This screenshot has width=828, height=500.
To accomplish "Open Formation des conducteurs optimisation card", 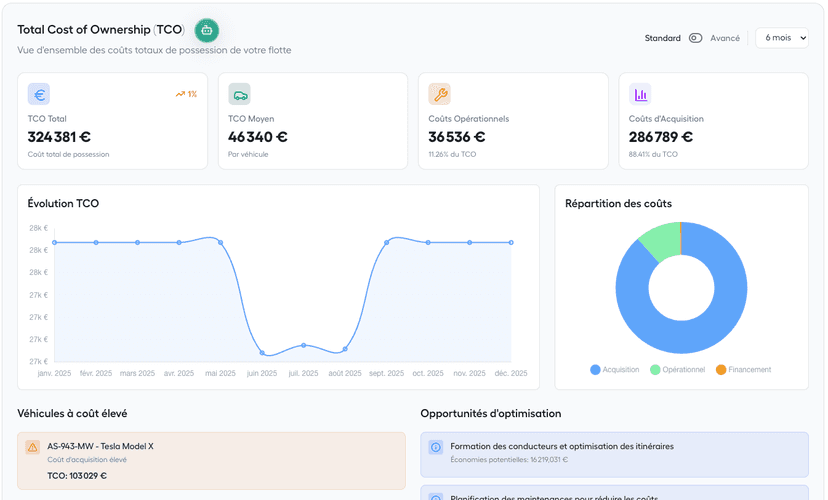I will coord(614,455).
